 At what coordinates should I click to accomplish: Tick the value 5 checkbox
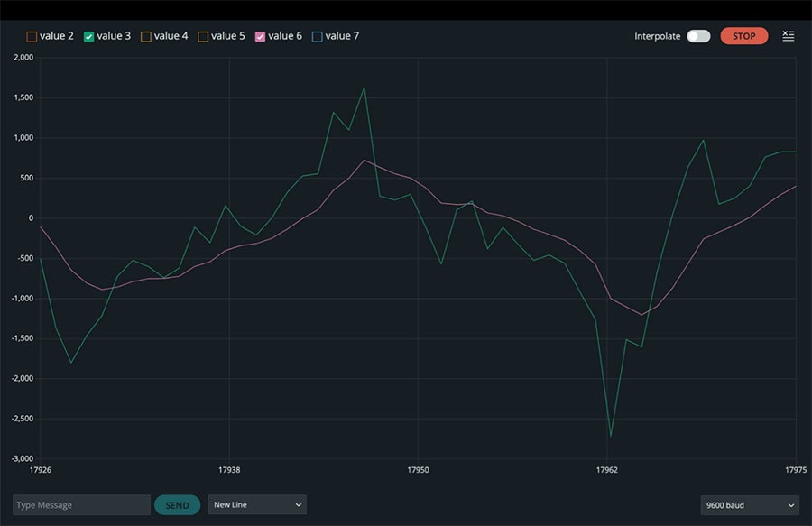(203, 36)
